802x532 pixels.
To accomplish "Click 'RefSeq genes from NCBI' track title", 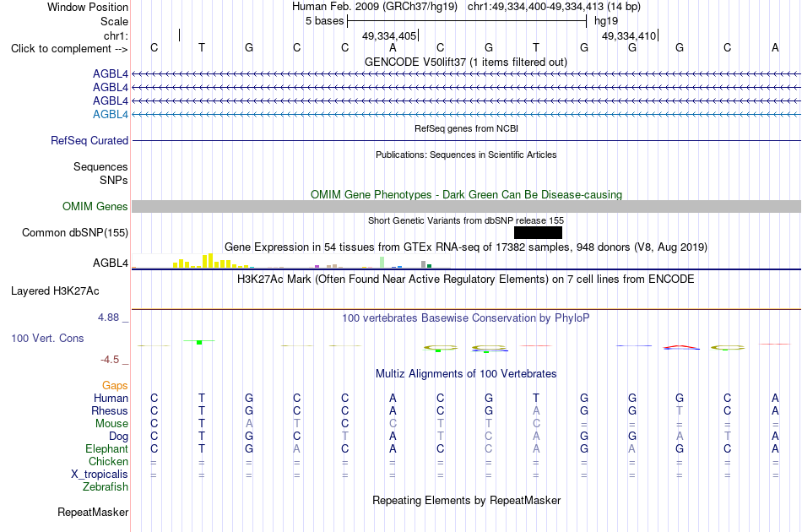I will pos(466,128).
